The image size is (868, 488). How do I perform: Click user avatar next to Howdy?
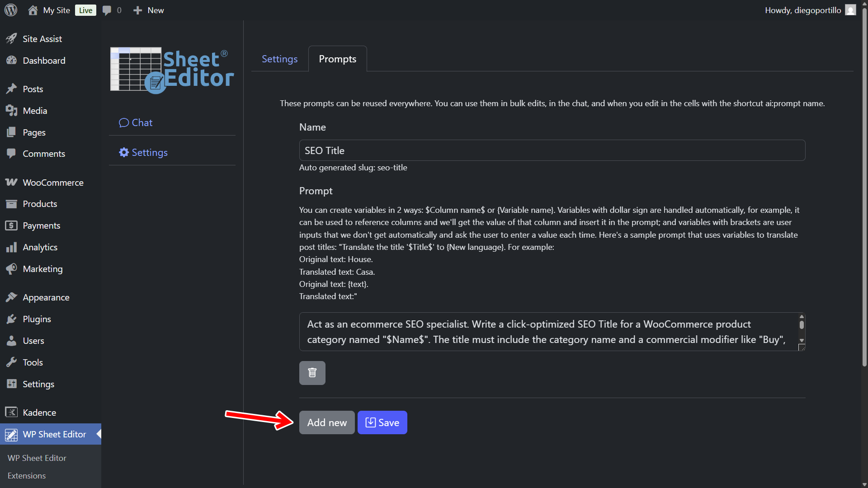click(850, 10)
